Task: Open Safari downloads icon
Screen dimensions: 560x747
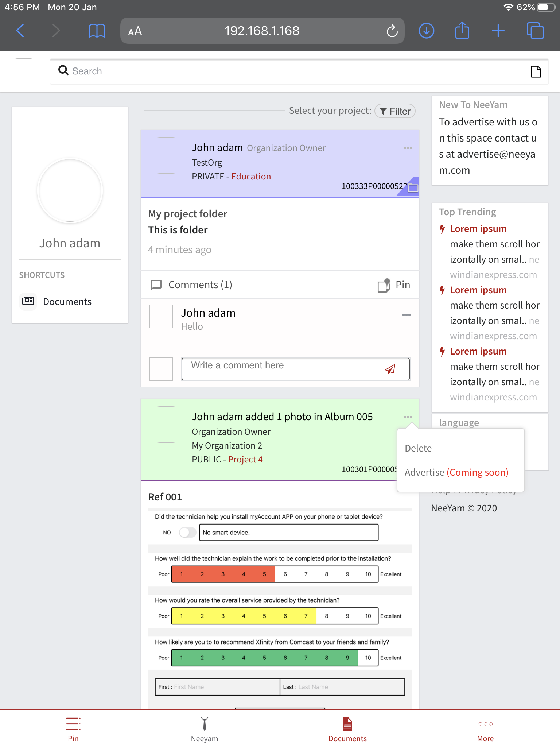Action: (426, 31)
